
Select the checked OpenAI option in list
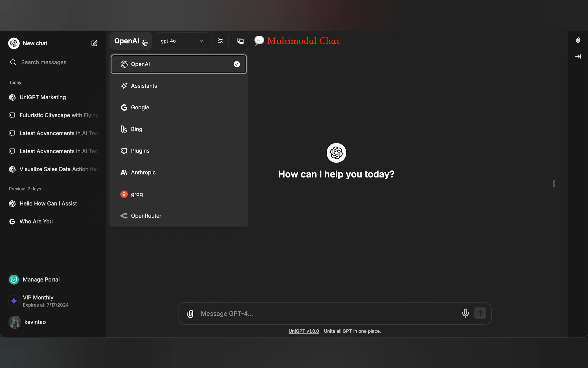pyautogui.click(x=179, y=64)
